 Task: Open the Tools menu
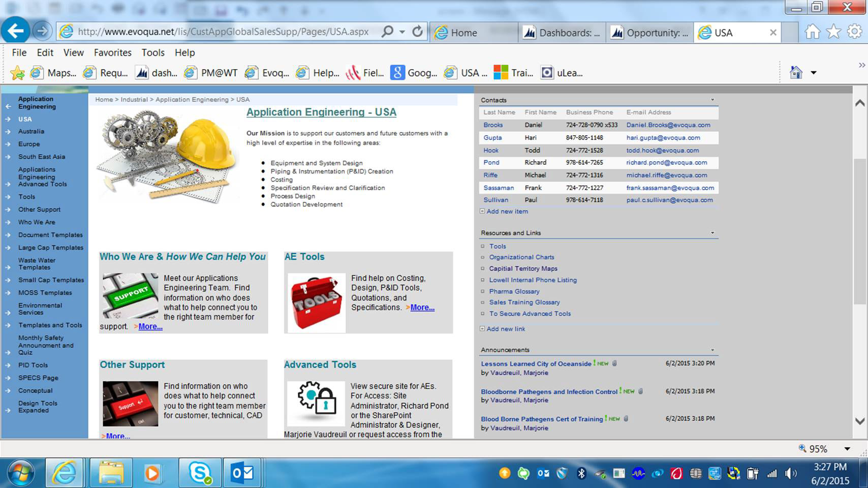tap(153, 52)
